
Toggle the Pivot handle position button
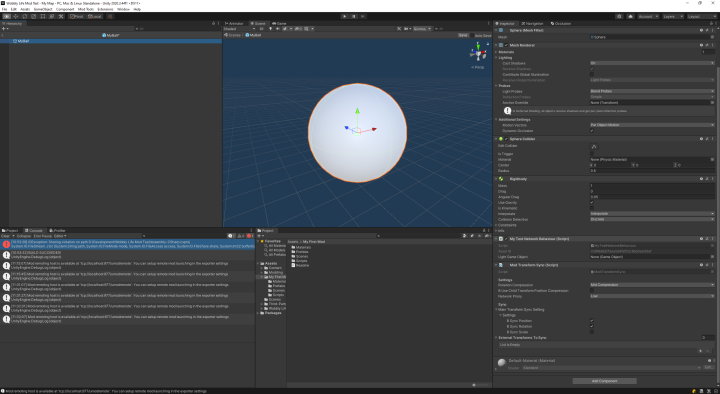click(77, 16)
